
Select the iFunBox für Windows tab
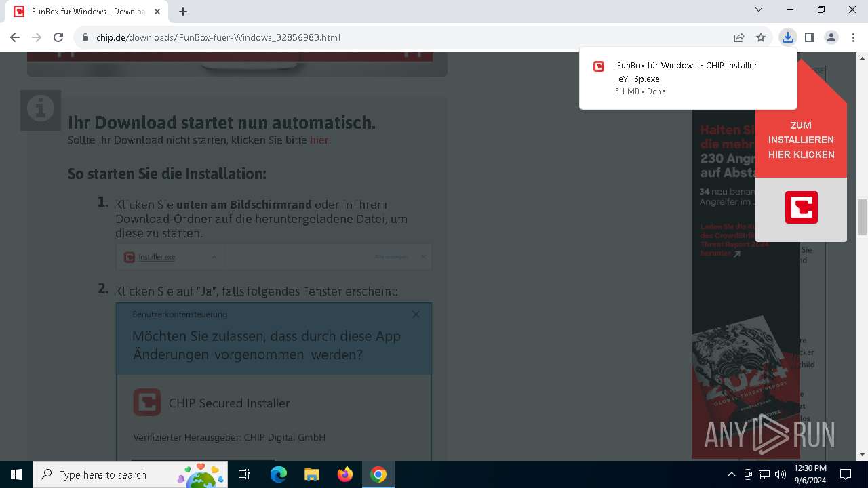(88, 12)
